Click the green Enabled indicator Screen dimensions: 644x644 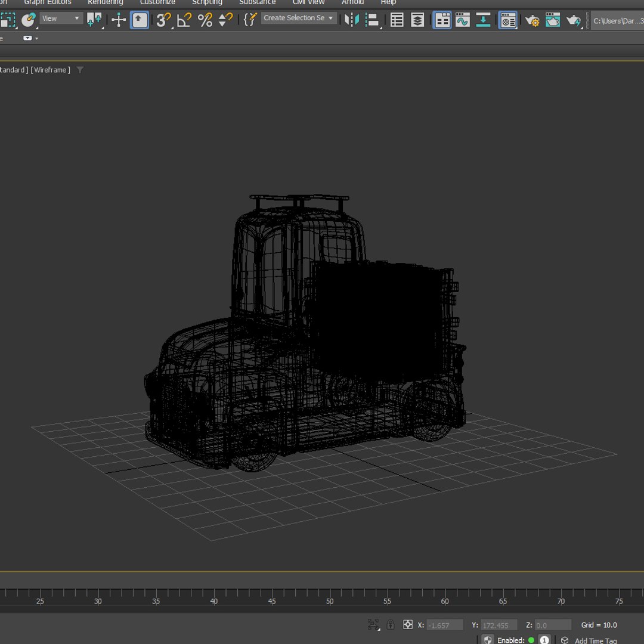(x=531, y=640)
